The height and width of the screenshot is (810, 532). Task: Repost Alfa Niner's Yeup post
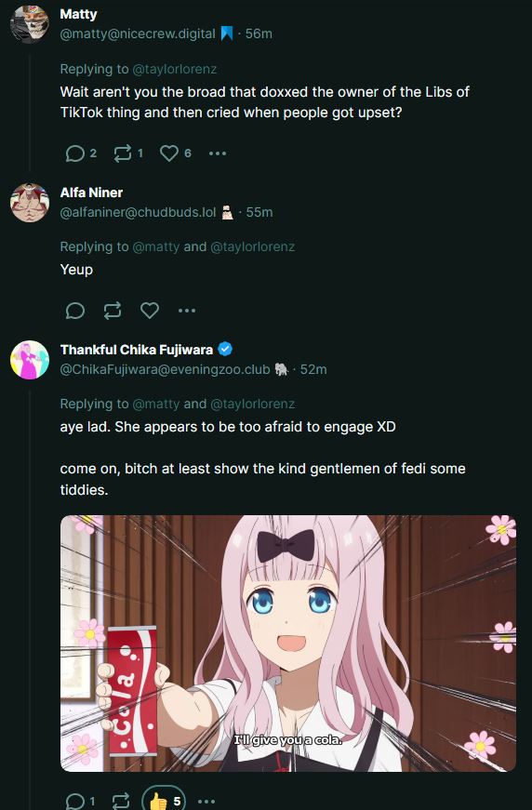pos(113,311)
